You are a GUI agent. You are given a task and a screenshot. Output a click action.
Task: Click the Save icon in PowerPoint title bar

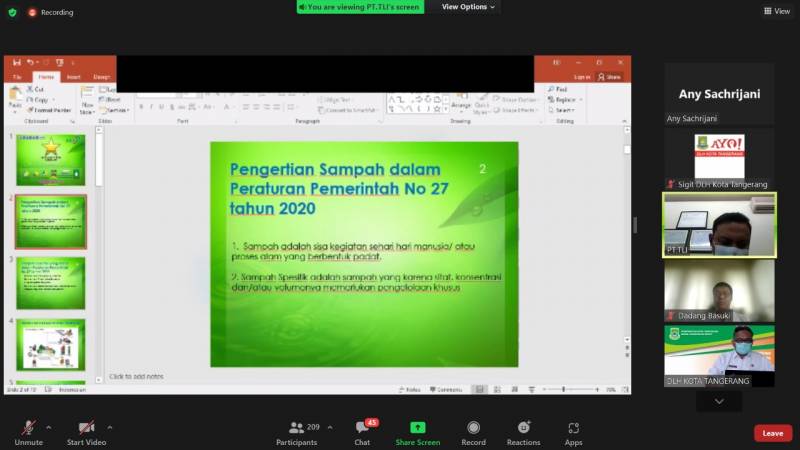(17, 62)
